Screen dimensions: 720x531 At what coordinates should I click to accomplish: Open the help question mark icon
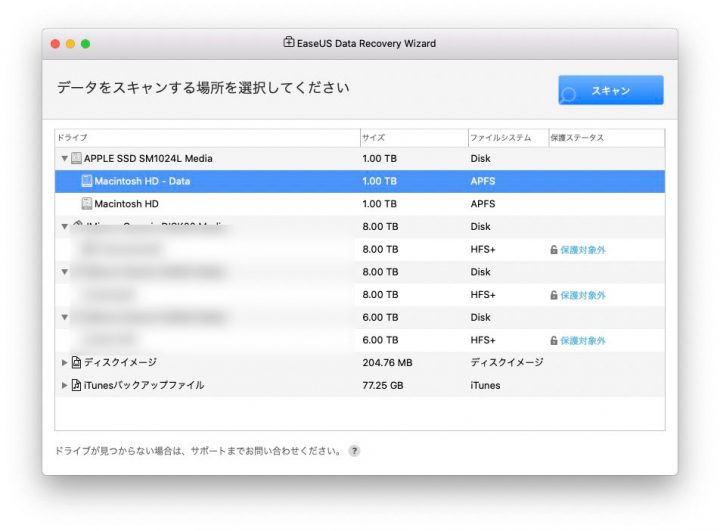354,451
